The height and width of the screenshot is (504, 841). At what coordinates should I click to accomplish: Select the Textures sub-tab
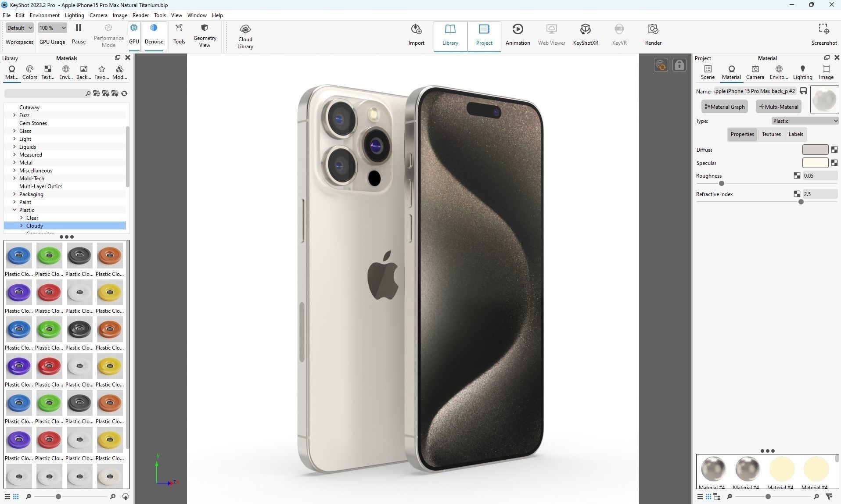[771, 134]
